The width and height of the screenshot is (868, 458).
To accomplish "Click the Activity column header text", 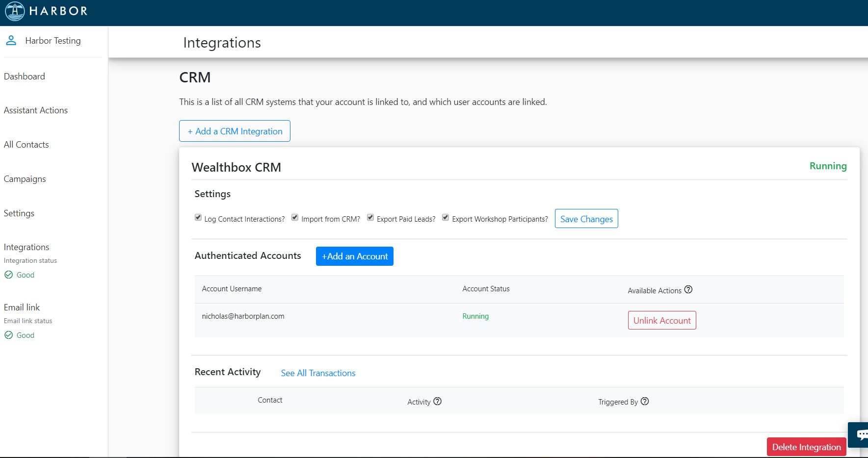I will [419, 402].
